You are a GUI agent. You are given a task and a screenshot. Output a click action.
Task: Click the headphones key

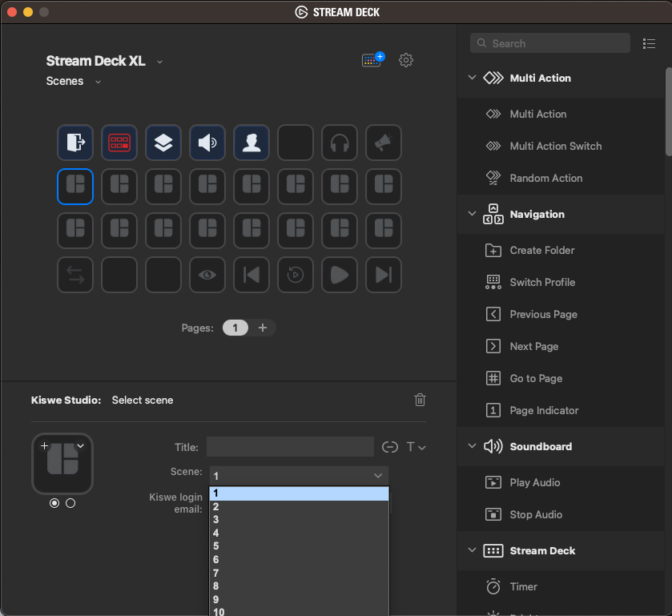pyautogui.click(x=340, y=143)
